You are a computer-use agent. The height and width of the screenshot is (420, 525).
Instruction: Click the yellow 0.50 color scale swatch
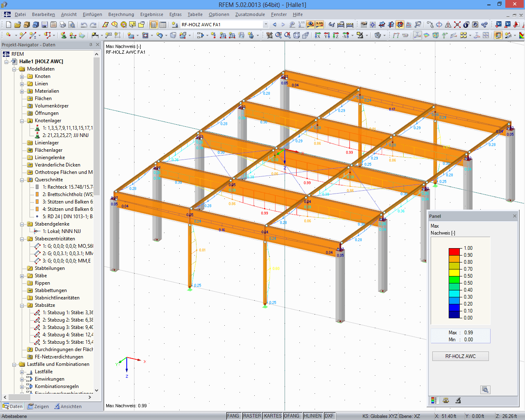point(454,273)
